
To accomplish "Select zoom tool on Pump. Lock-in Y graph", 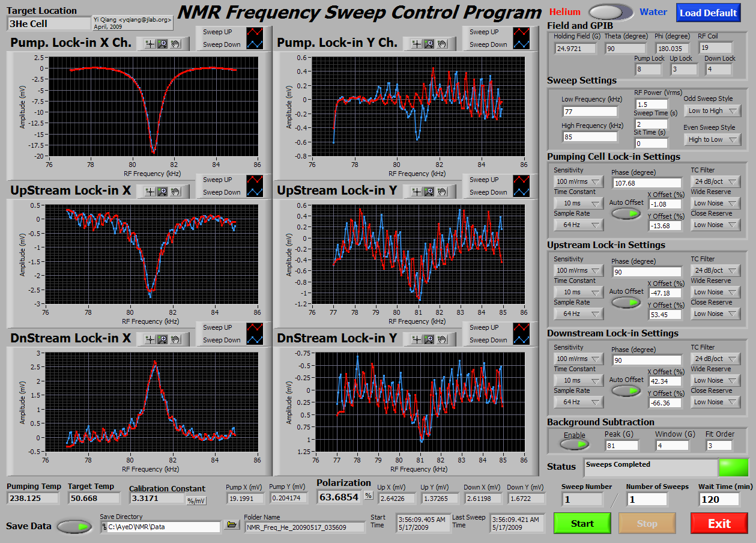I will tap(429, 43).
